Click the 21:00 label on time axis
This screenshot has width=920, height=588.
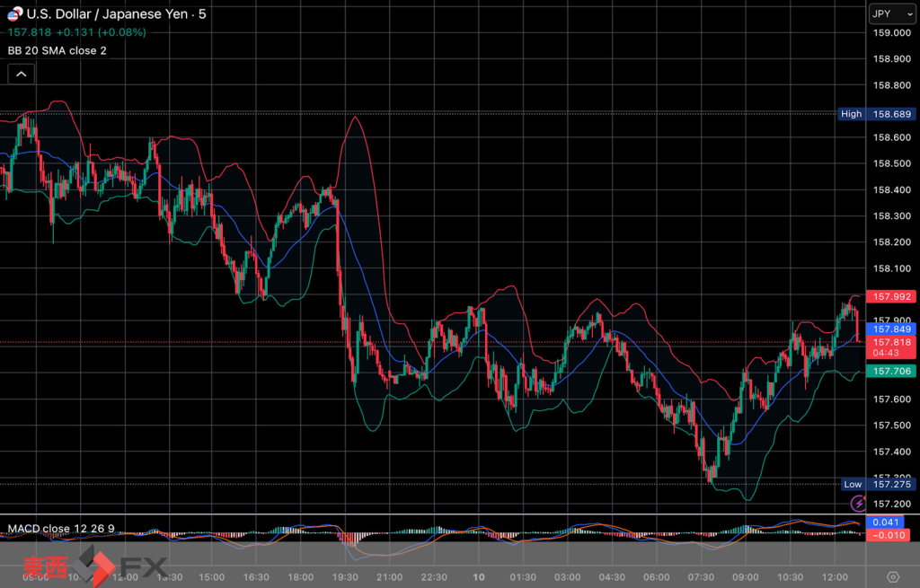(389, 576)
